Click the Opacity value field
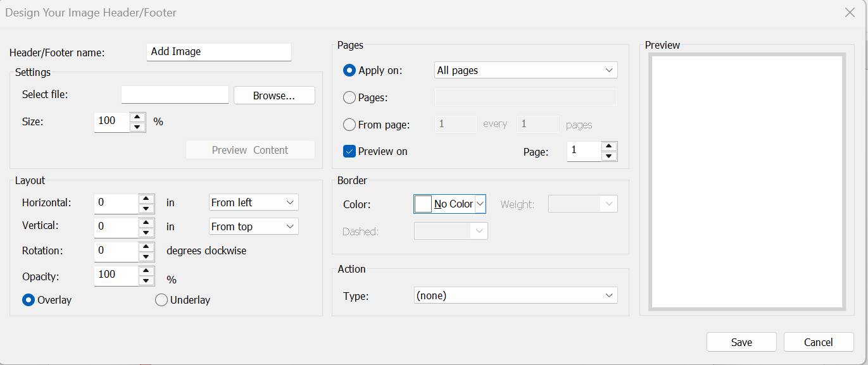868x365 pixels. 116,275
